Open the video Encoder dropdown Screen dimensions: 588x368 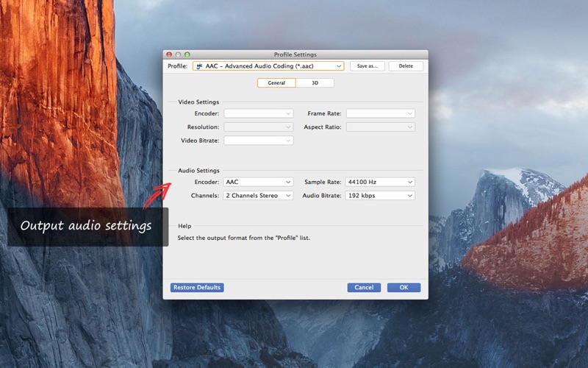(258, 113)
